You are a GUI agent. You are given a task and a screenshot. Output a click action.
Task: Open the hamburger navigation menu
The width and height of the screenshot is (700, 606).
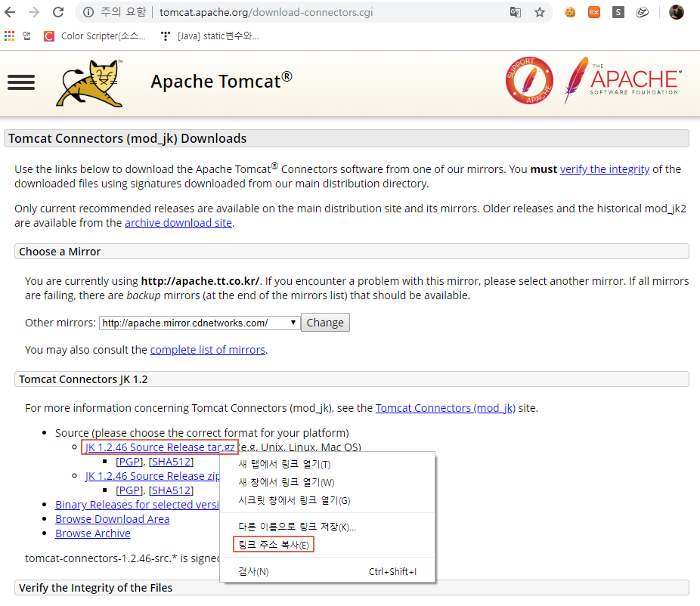(x=21, y=82)
